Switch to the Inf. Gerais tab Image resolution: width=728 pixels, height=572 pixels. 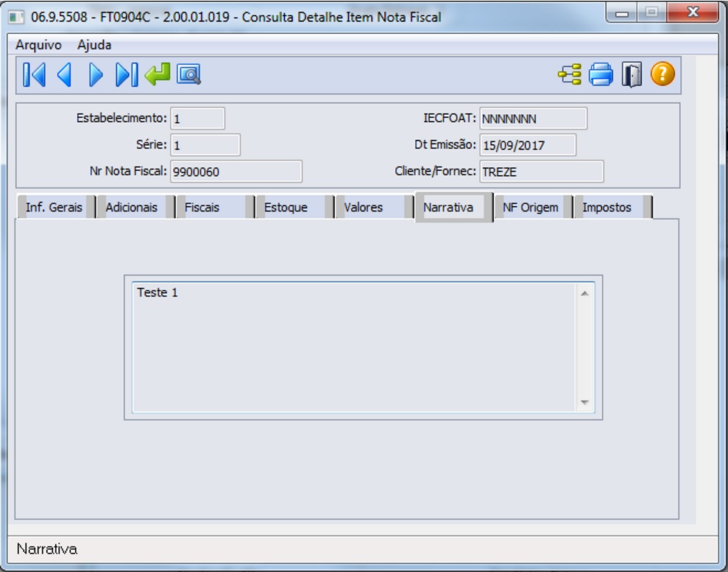(x=56, y=207)
